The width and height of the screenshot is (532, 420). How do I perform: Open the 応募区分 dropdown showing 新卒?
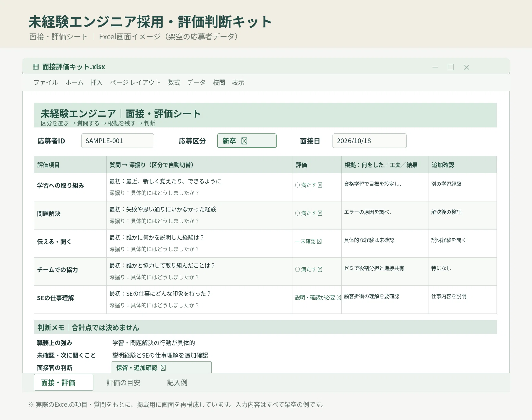click(x=247, y=141)
